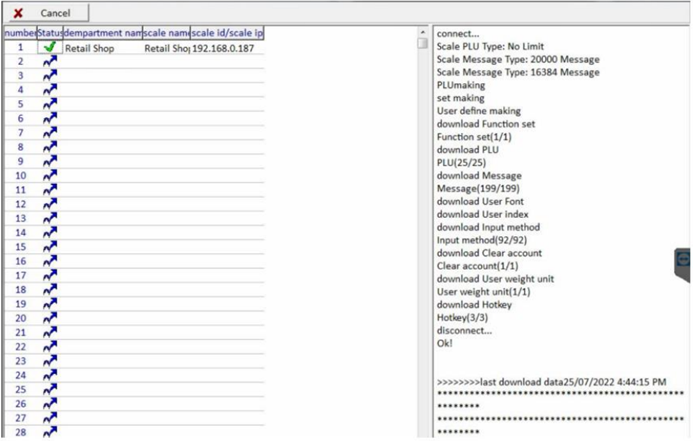
Task: Click the 'Ok!' line in the log panel
Action: pyautogui.click(x=445, y=343)
